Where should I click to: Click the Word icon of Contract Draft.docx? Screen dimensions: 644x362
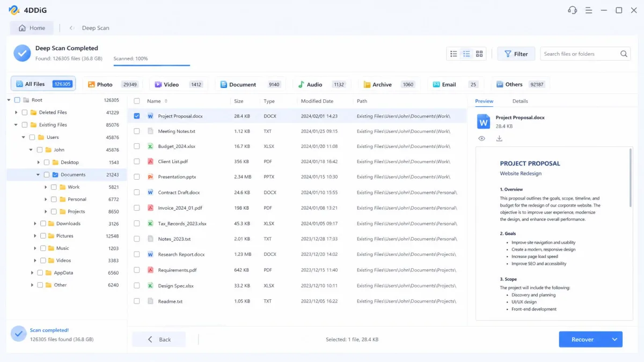click(151, 192)
